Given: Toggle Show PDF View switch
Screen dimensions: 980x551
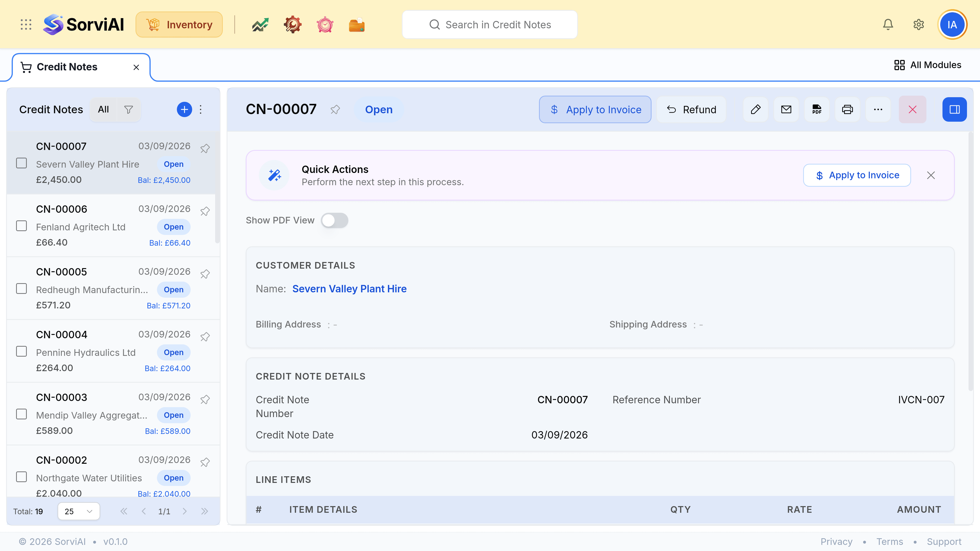Looking at the screenshot, I should coord(334,220).
